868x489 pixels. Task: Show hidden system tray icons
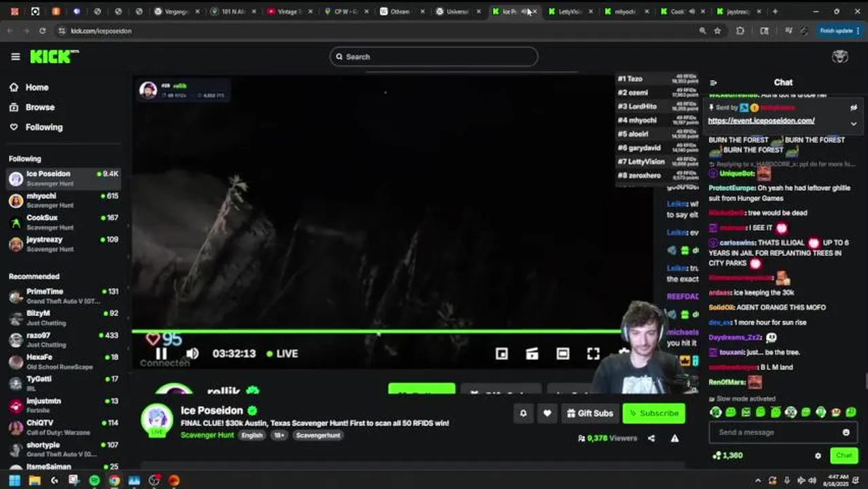point(758,480)
